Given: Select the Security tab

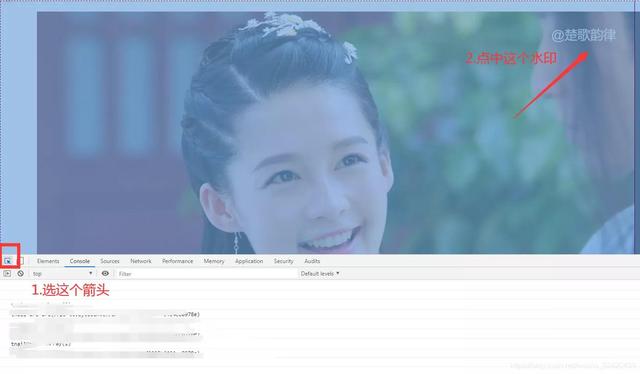Looking at the screenshot, I should click(x=284, y=261).
